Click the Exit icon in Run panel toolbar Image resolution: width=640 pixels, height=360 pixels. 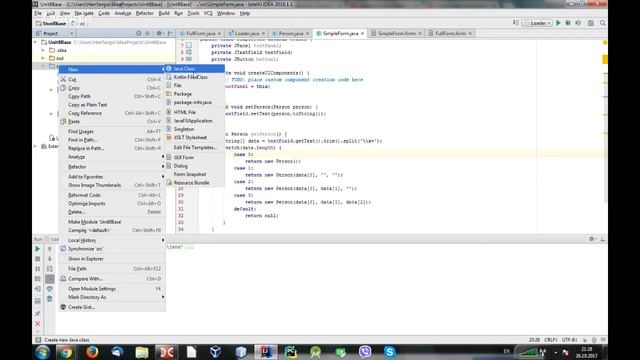click(38, 289)
